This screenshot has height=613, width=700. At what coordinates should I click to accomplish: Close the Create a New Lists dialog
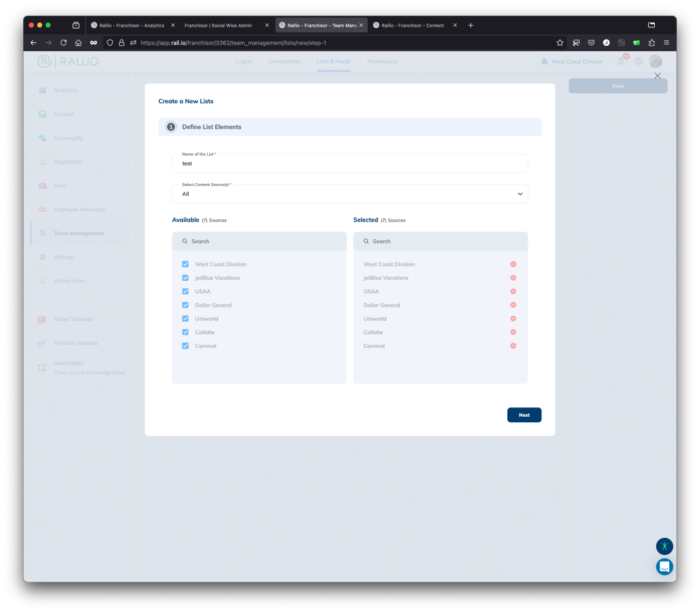[658, 76]
